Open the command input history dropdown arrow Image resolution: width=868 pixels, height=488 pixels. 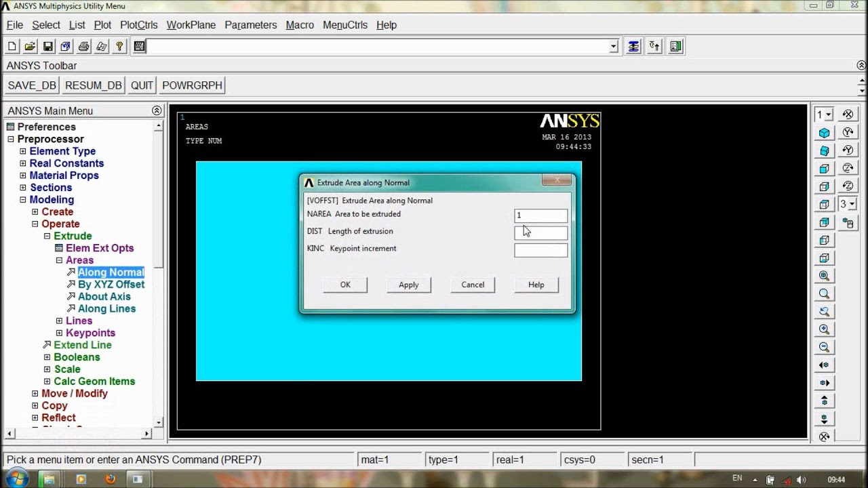(614, 47)
